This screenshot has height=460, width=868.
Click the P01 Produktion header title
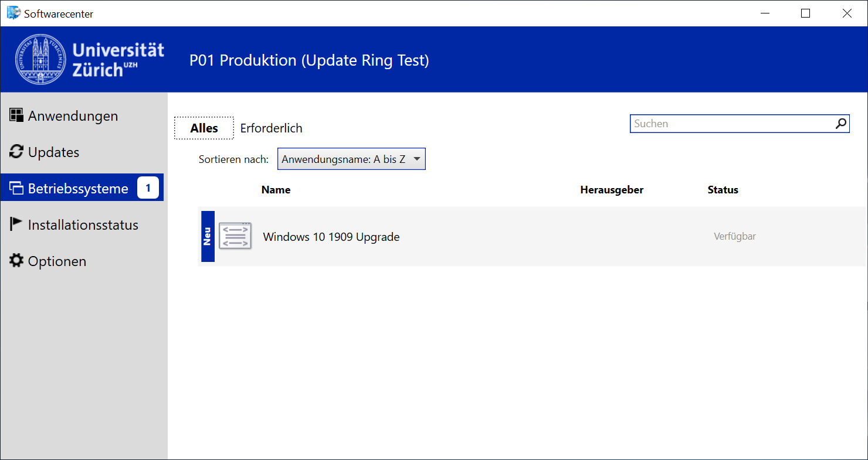click(x=309, y=60)
